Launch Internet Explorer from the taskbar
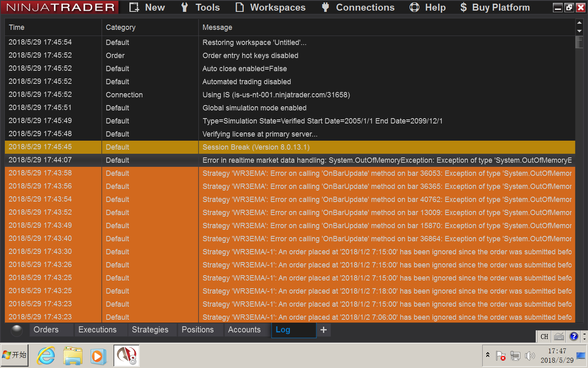Viewport: 588px width, 368px height. tap(46, 356)
